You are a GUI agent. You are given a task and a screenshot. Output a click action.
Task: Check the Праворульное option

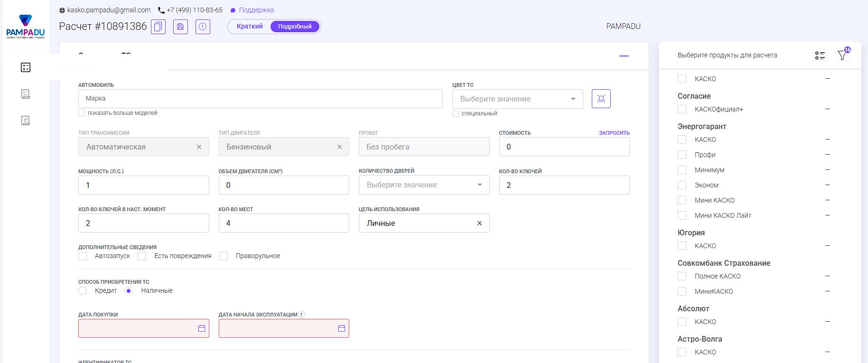224,256
